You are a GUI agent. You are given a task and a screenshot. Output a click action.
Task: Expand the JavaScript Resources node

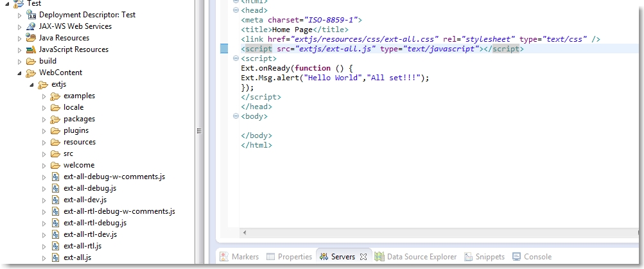point(19,50)
